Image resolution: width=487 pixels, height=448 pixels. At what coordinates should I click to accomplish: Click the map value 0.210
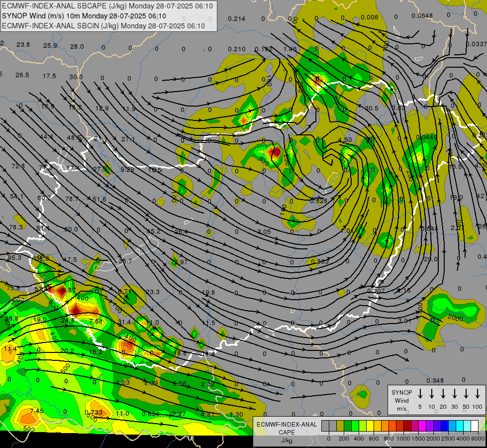click(236, 49)
